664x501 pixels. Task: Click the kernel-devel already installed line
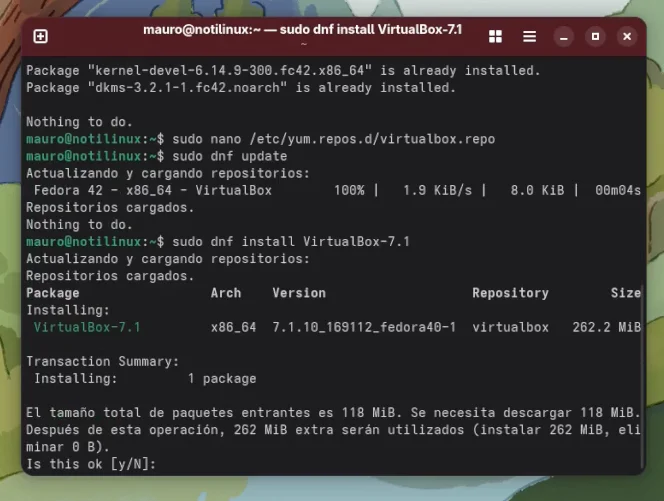(283, 70)
